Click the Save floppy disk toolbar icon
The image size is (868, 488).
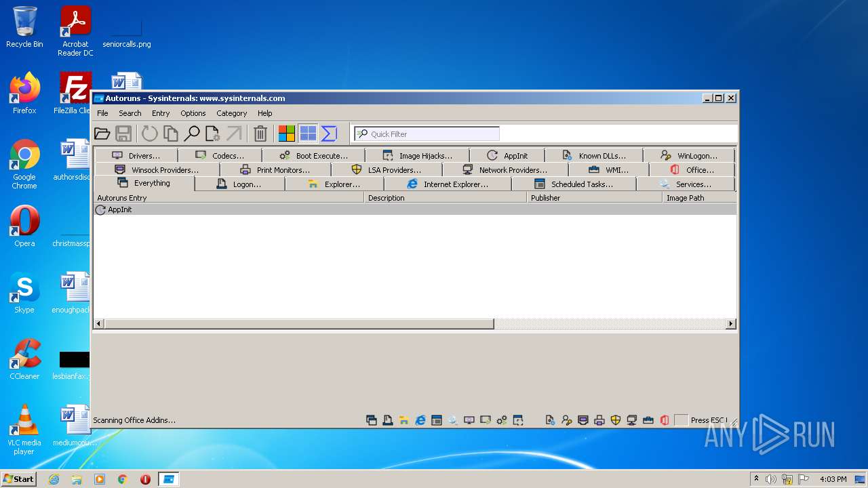(x=123, y=134)
